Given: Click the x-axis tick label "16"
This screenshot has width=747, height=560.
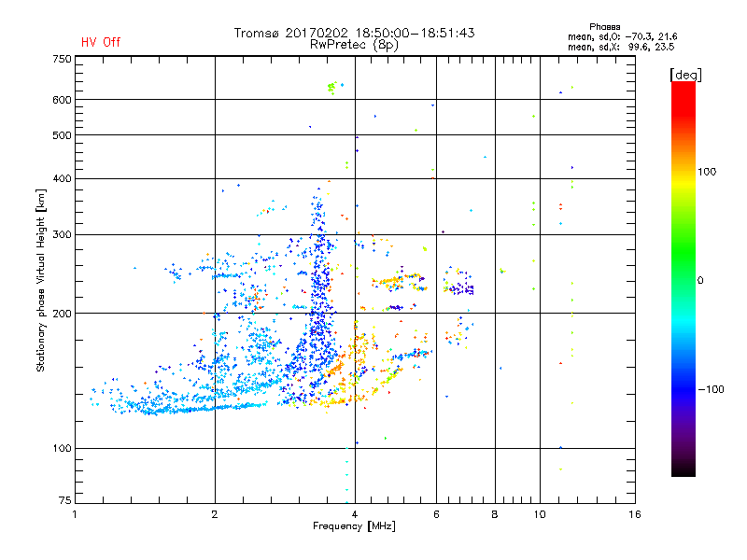Looking at the screenshot, I should point(635,514).
